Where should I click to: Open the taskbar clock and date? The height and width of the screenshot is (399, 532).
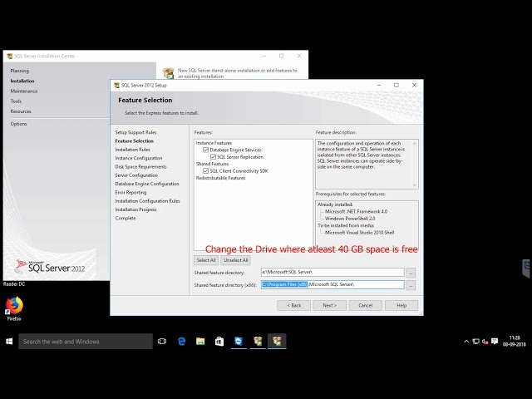click(x=514, y=341)
